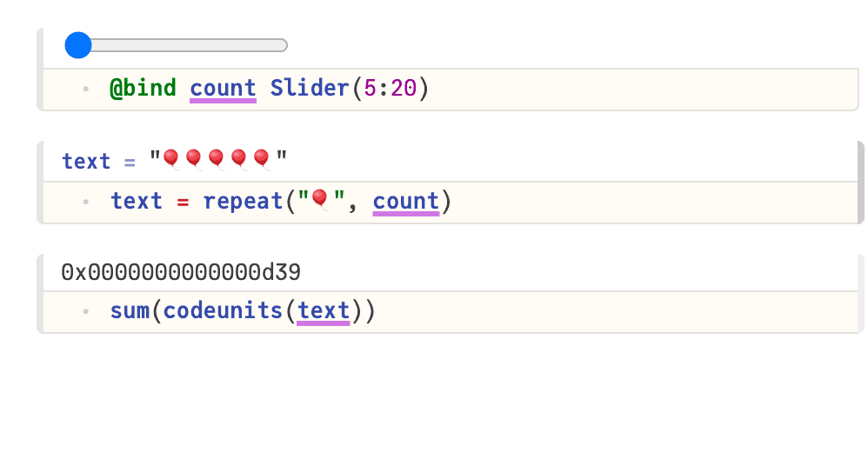The height and width of the screenshot is (459, 868).
Task: Click the sum function name
Action: tap(130, 311)
